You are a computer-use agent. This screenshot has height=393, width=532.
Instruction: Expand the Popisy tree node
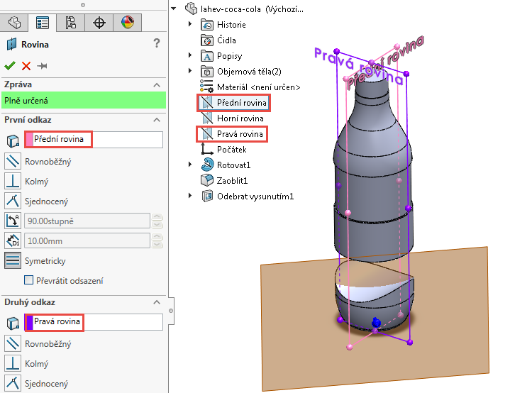coord(190,55)
